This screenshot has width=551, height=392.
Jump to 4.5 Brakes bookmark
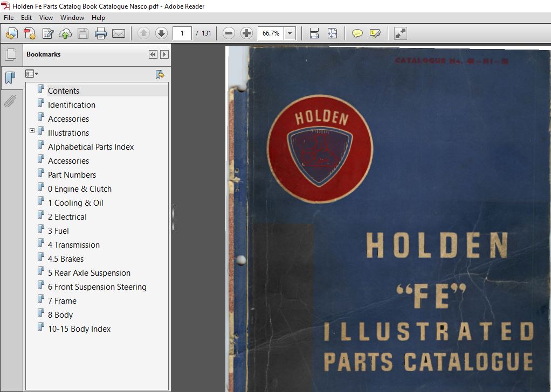66,260
